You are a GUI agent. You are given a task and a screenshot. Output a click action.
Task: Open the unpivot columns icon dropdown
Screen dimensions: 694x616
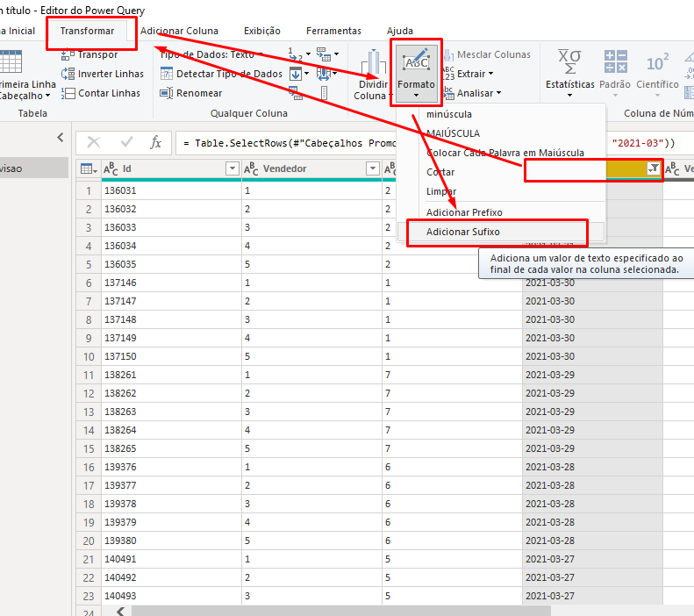coord(327,54)
